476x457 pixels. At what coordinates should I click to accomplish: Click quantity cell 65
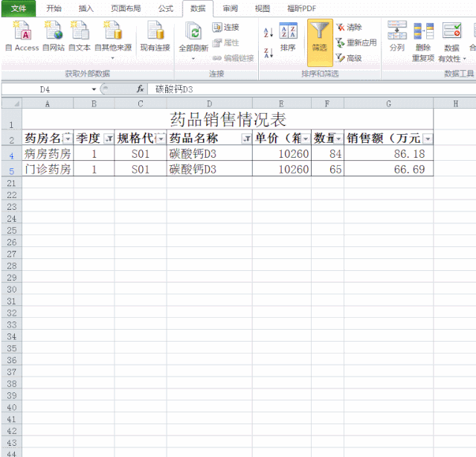[x=327, y=169]
